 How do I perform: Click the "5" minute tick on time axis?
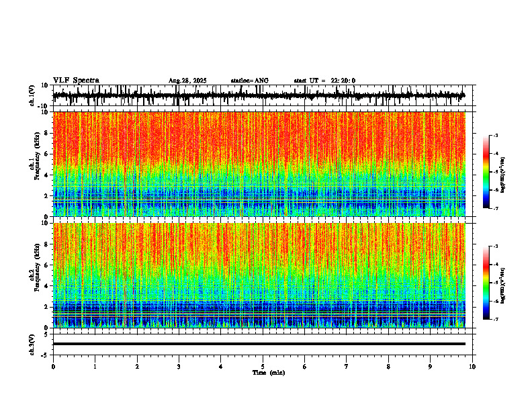click(x=263, y=367)
